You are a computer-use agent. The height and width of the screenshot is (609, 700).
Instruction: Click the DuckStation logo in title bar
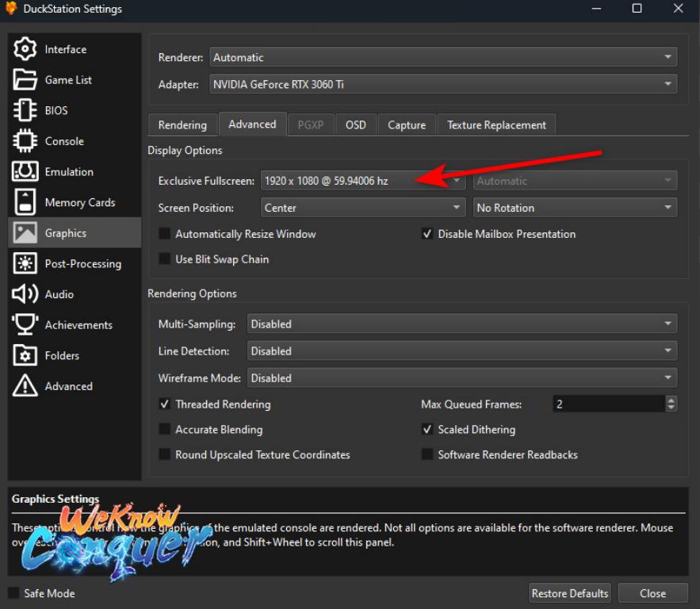point(11,8)
